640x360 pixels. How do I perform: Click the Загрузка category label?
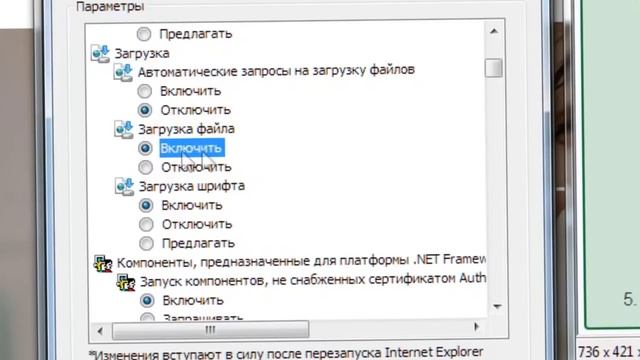click(142, 53)
